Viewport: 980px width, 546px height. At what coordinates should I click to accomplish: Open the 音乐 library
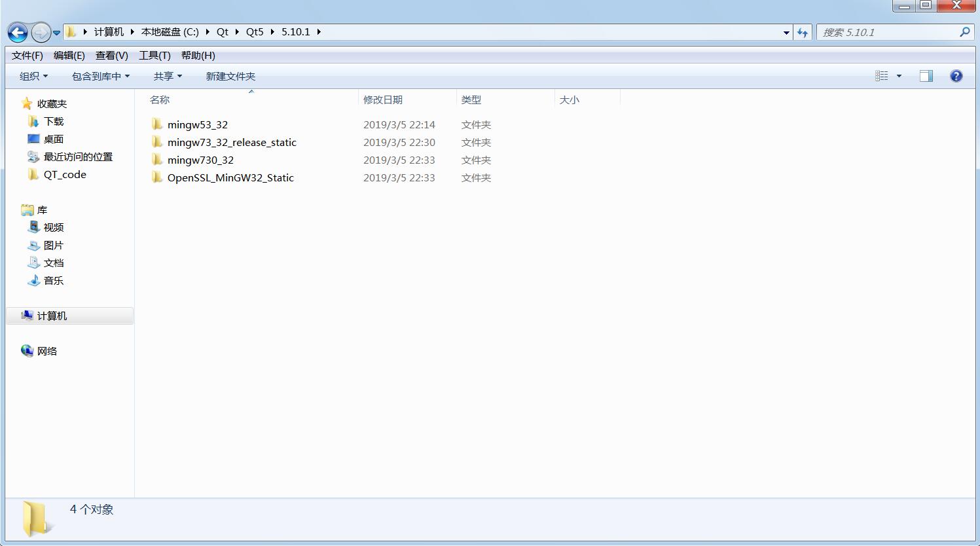pyautogui.click(x=54, y=280)
